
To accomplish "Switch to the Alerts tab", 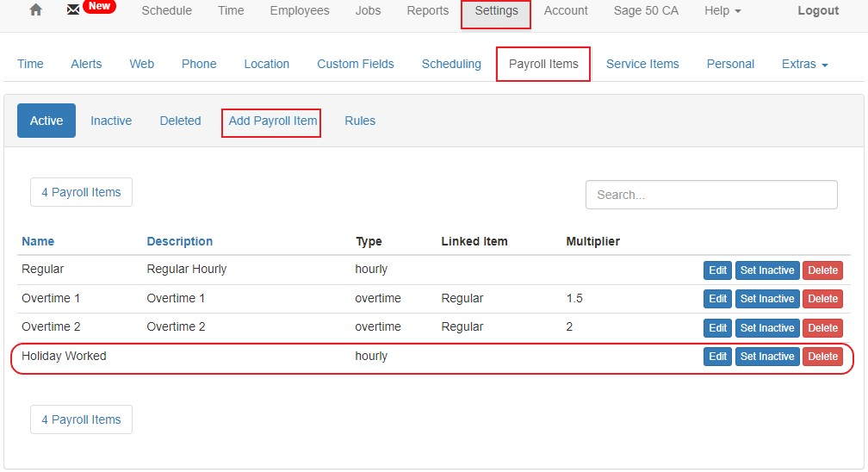I will (86, 64).
